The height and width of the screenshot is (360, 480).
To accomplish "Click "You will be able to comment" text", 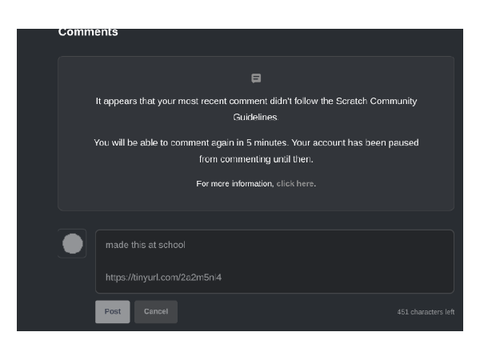I will click(x=151, y=143).
